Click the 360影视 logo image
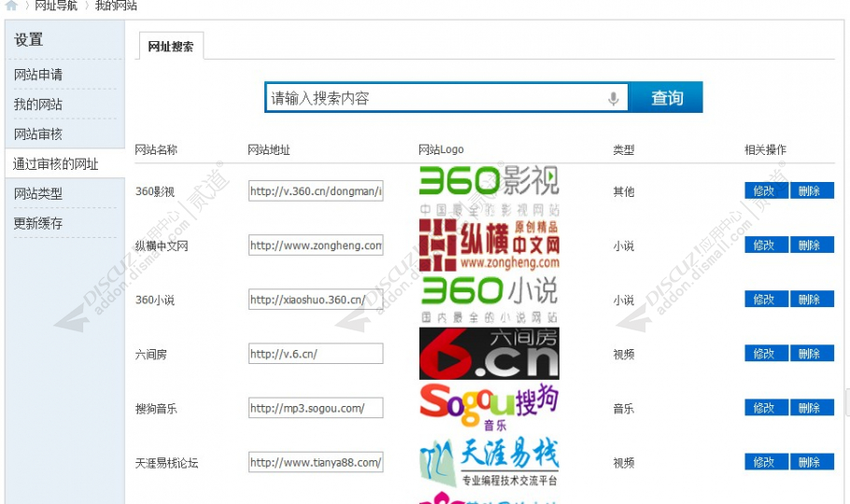 pyautogui.click(x=489, y=190)
